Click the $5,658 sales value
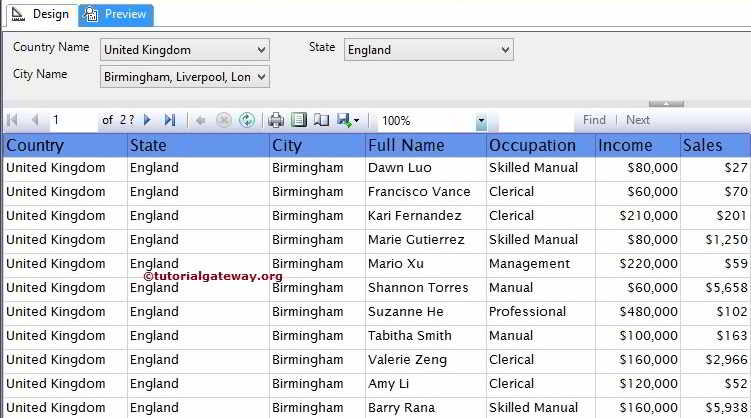751x418 pixels. coord(726,288)
